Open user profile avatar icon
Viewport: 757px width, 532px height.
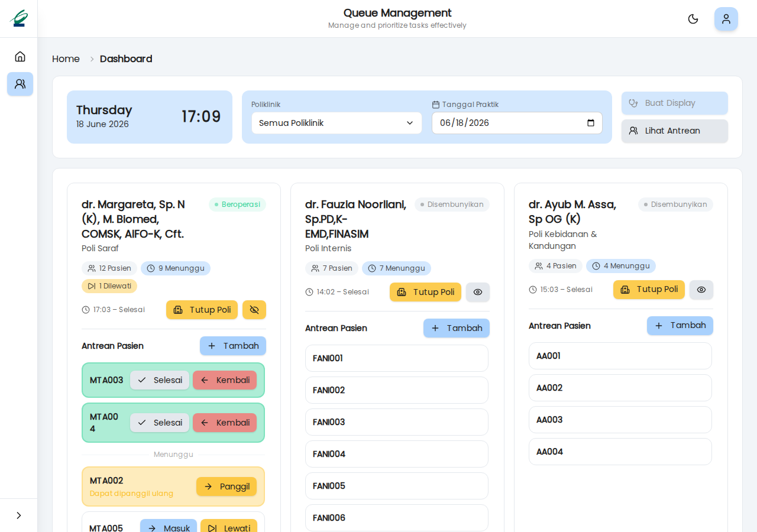pyautogui.click(x=726, y=19)
